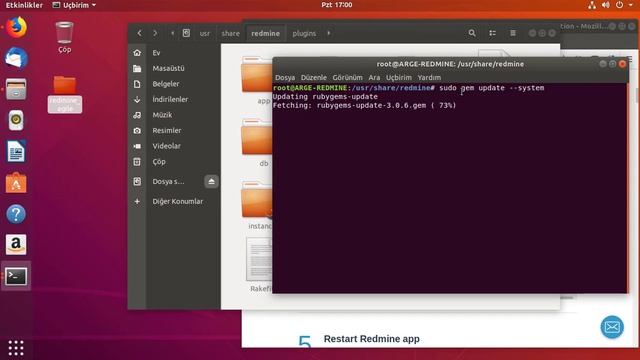Go forward in the file manager
640x360 pixels.
point(155,33)
